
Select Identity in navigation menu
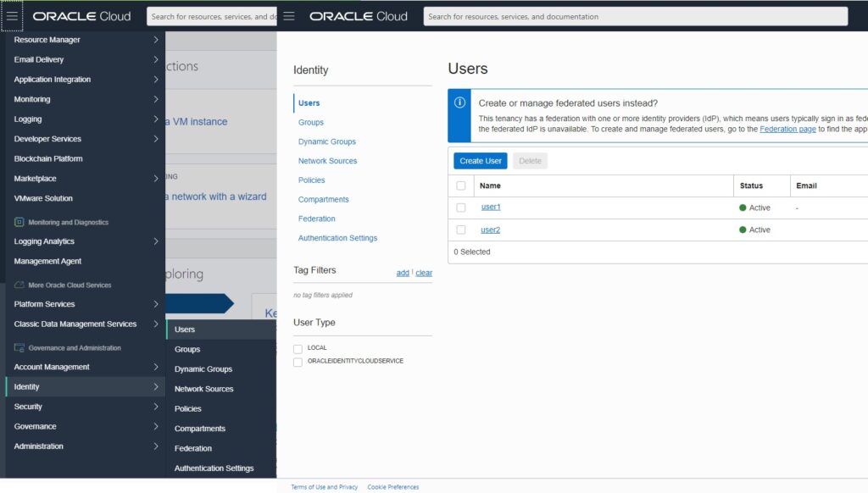[86, 387]
